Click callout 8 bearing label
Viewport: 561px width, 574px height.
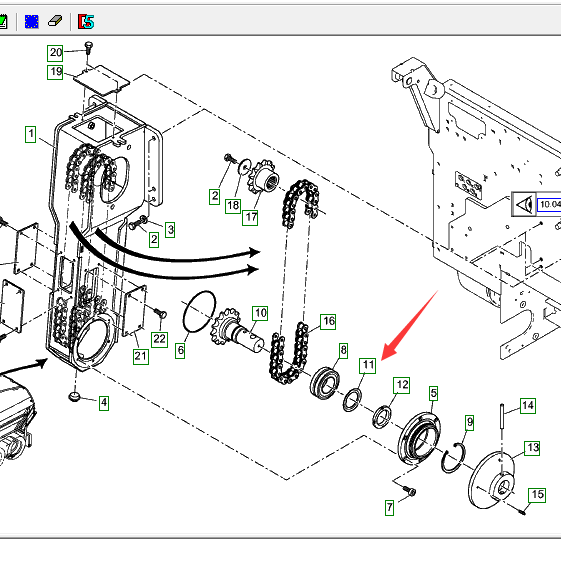click(x=343, y=351)
